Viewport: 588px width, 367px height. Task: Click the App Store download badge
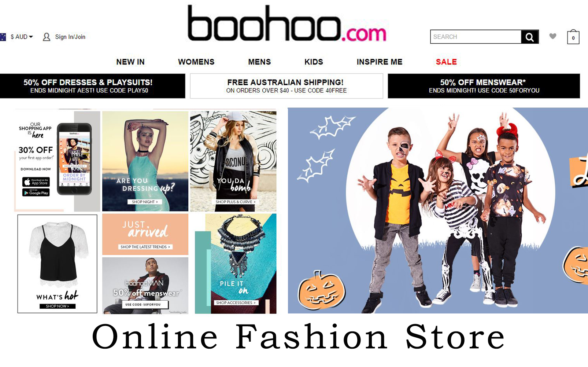click(36, 182)
